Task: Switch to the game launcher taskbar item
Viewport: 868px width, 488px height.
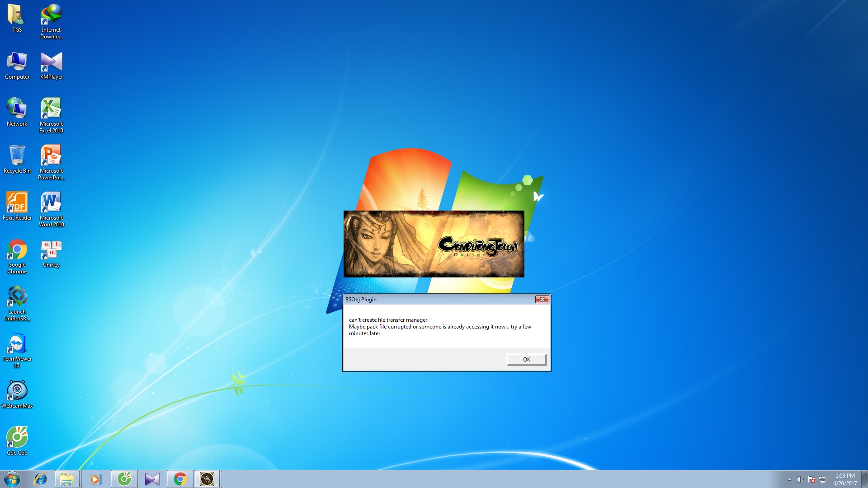Action: click(208, 479)
